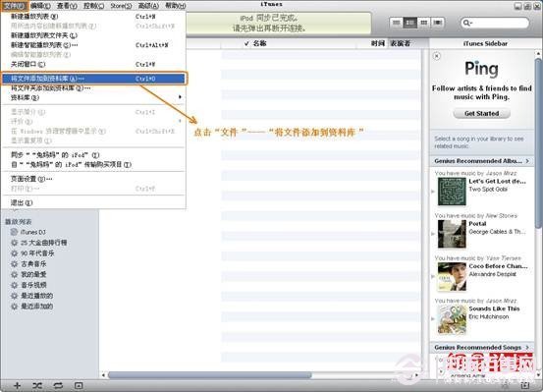Toggle the iTunes Sidebar icon at bottom right

(x=525, y=385)
